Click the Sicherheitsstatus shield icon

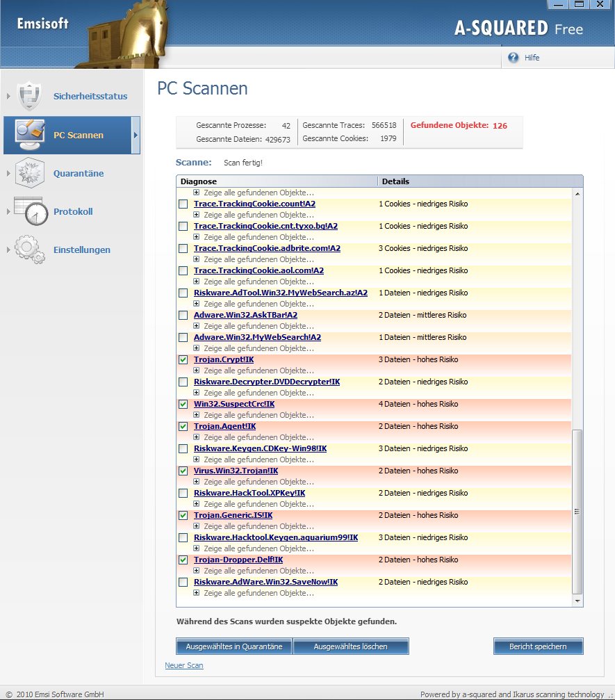coord(30,96)
